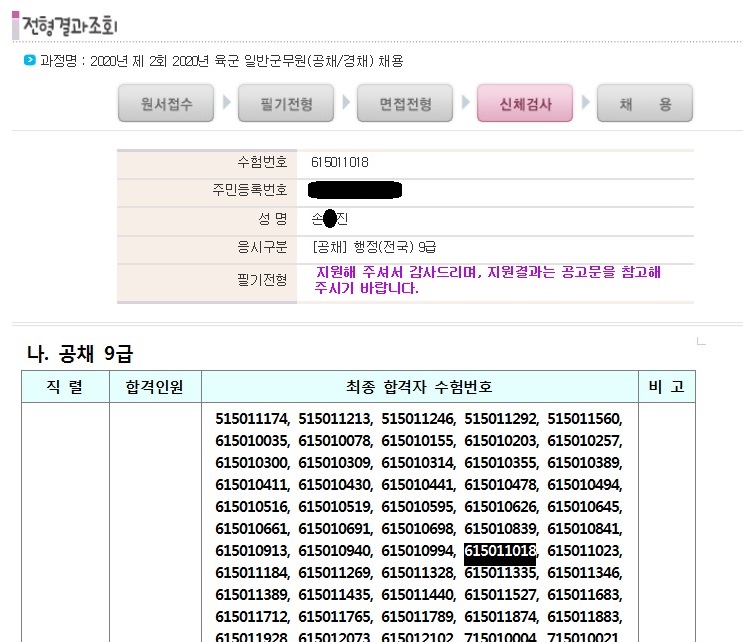Go to the 채용 step
743x642 pixels.
point(645,103)
